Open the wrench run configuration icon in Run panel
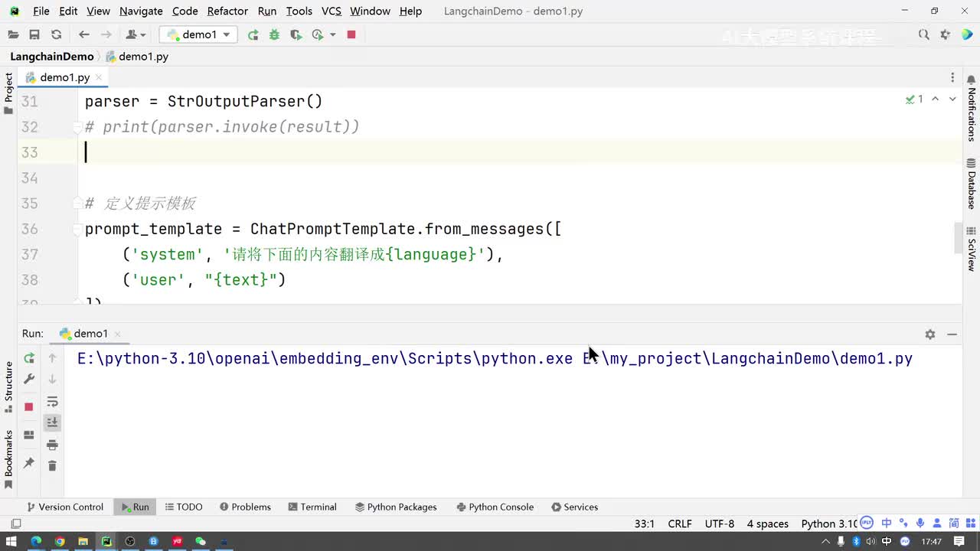The image size is (980, 551). 29,379
